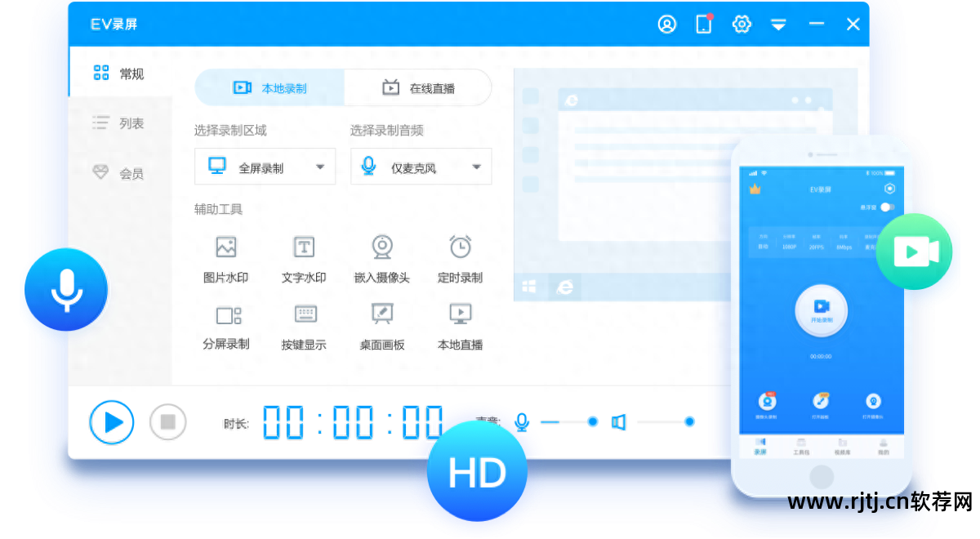980x539 pixels.
Task: Open the 文字水印 (text watermark) tool
Action: click(x=304, y=255)
